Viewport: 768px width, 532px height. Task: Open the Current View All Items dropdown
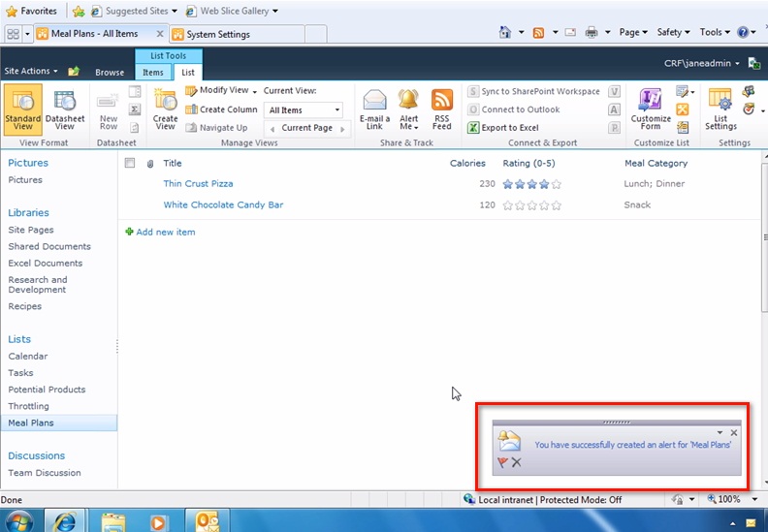[304, 110]
